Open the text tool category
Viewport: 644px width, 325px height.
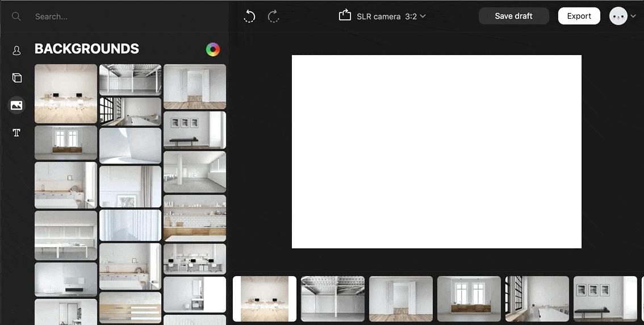click(16, 133)
